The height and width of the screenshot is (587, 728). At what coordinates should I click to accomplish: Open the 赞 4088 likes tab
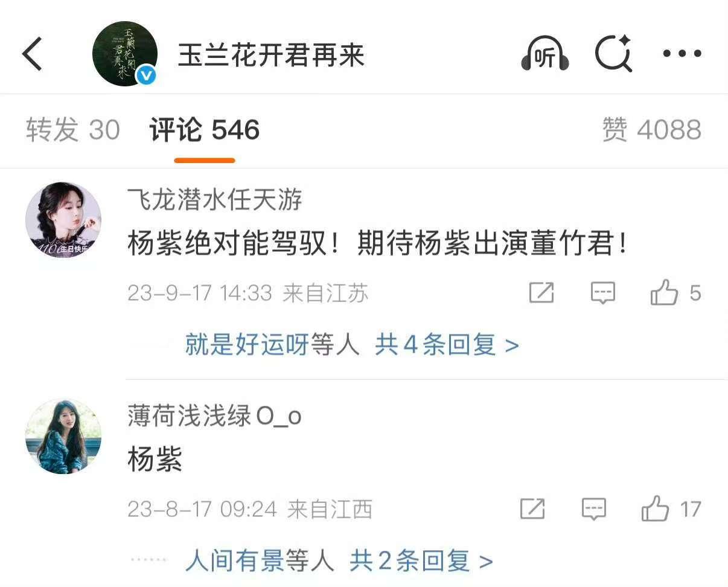[652, 130]
